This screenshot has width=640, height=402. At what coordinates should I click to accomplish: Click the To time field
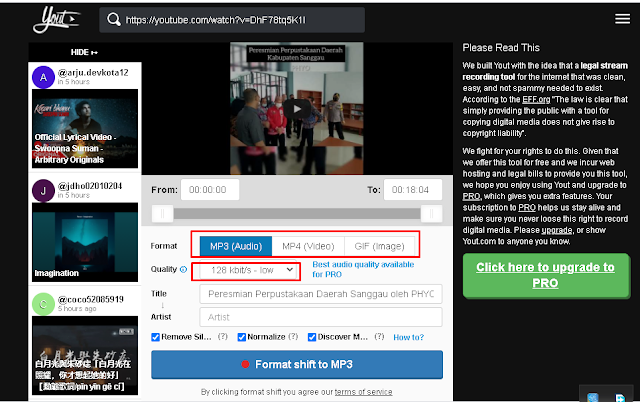[413, 190]
